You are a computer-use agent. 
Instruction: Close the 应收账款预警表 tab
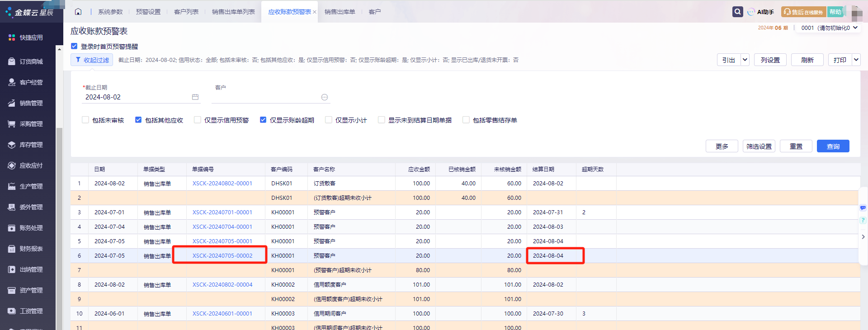pos(315,12)
